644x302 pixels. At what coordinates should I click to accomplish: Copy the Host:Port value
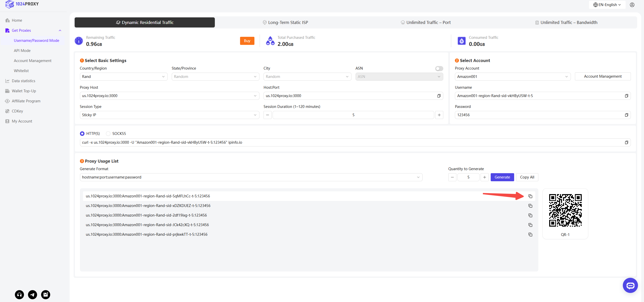pyautogui.click(x=439, y=96)
